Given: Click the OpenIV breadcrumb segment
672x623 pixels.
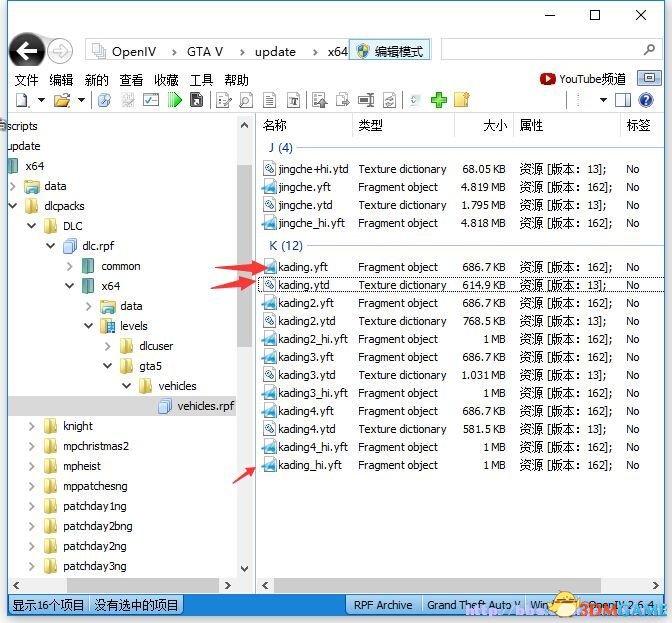Looking at the screenshot, I should coord(134,52).
